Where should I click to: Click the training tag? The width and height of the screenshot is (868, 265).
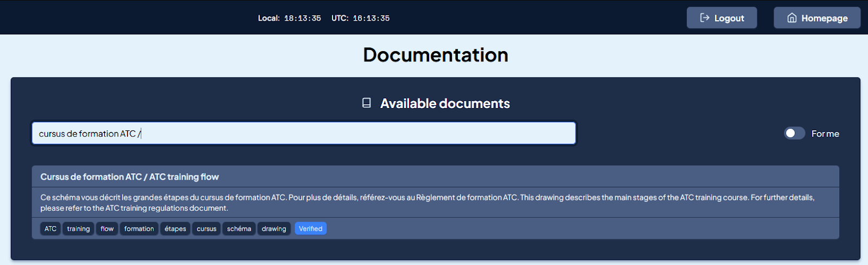(79, 229)
